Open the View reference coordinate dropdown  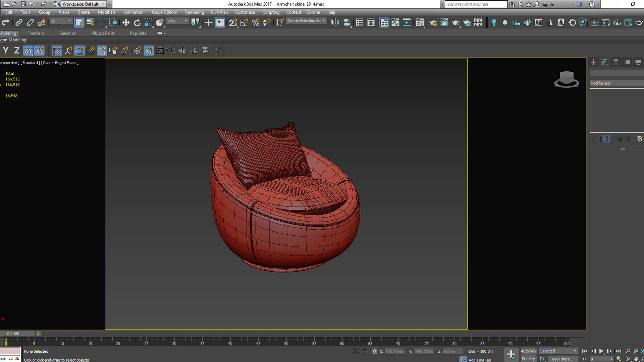177,21
